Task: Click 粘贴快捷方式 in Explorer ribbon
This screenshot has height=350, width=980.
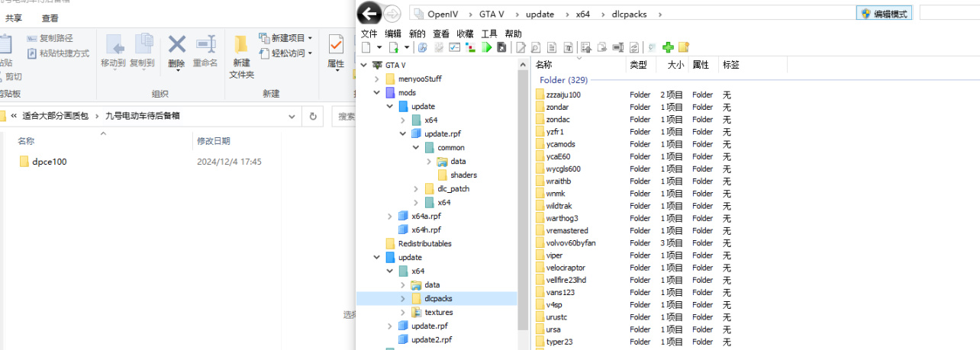Action: tap(58, 53)
